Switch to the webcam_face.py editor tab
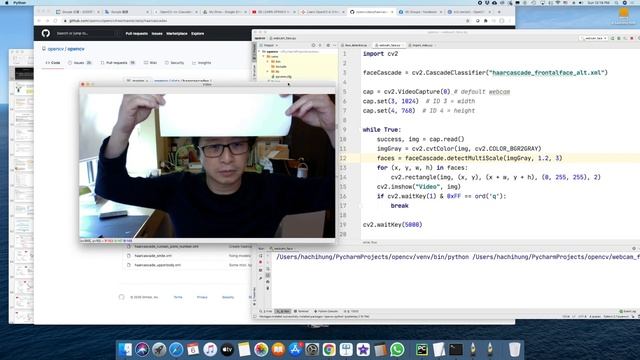This screenshot has width=640, height=360. pyautogui.click(x=389, y=45)
